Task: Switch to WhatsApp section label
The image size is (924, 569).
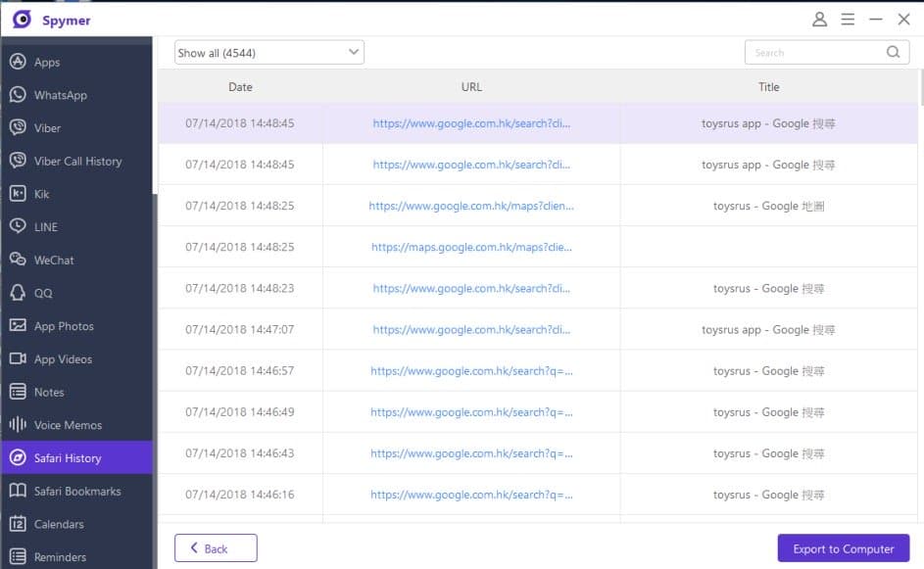Action: pos(60,95)
